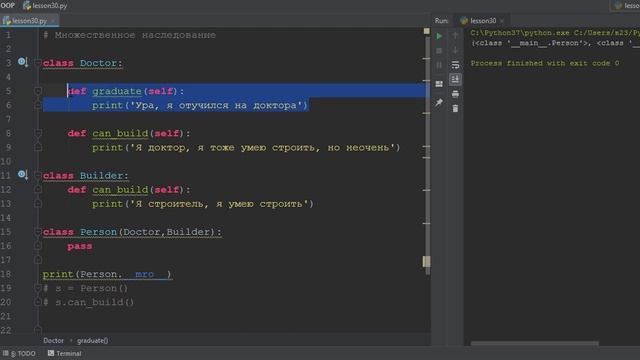Screen dimensions: 640x360
Task: Click the 'class Doctor:' code line
Action: click(x=82, y=63)
